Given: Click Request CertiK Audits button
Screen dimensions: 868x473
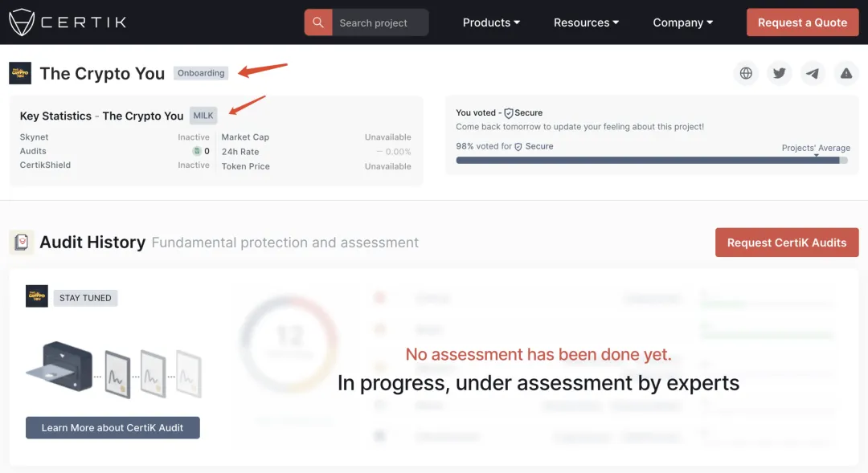Looking at the screenshot, I should (787, 243).
